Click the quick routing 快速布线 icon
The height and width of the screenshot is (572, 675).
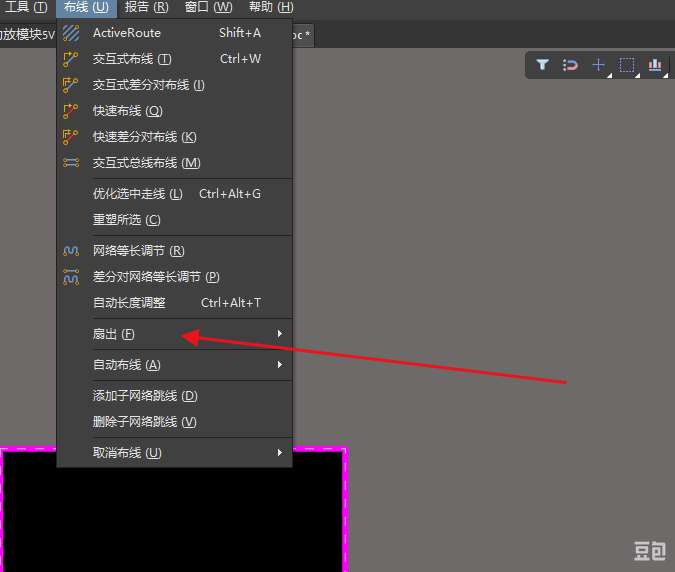[71, 111]
